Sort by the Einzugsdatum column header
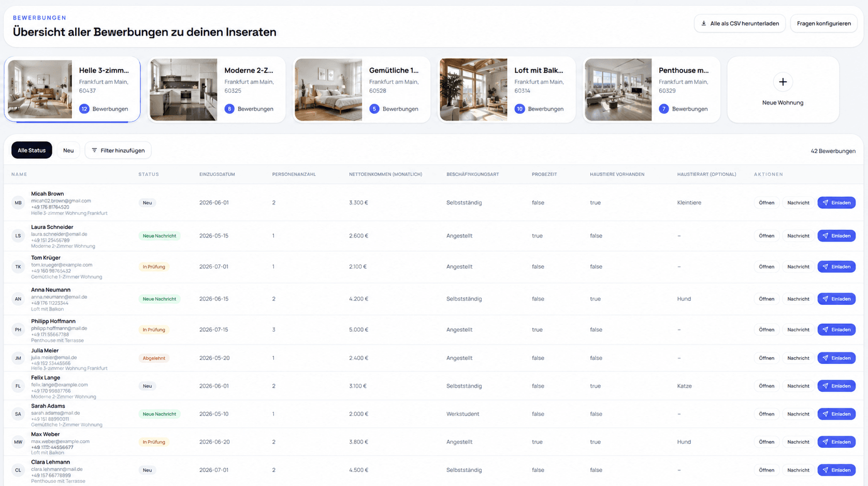This screenshot has width=868, height=486. pyautogui.click(x=217, y=174)
